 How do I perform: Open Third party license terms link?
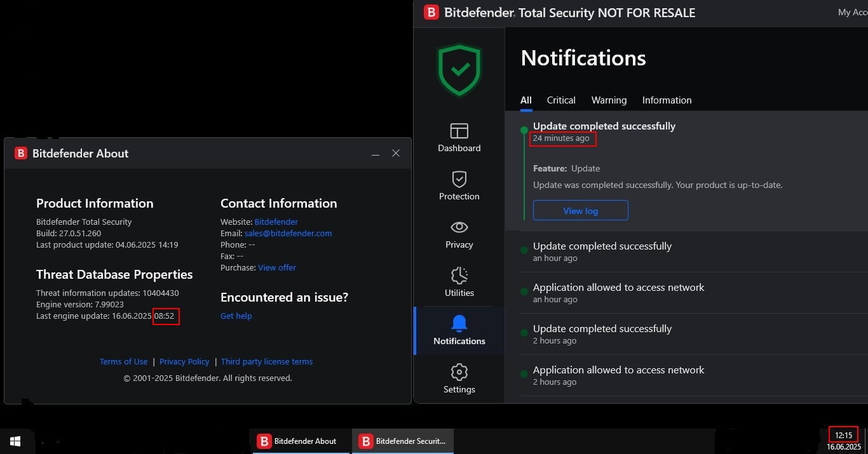(267, 361)
